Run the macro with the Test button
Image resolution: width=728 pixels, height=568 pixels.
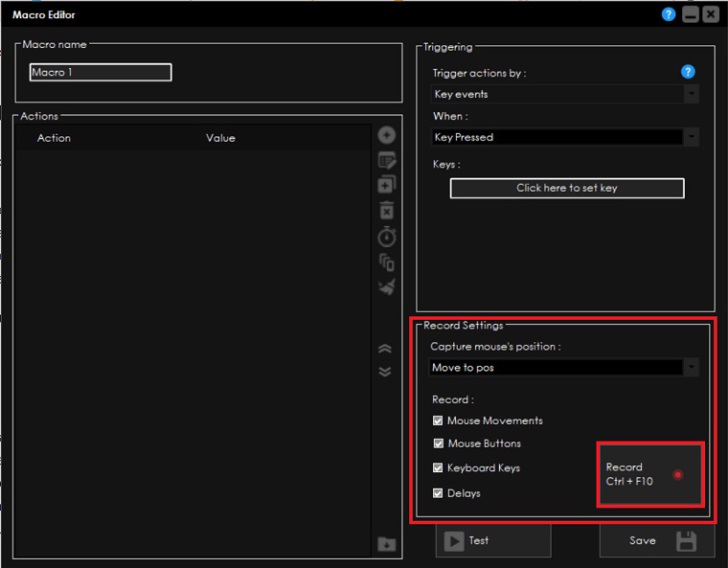click(493, 540)
